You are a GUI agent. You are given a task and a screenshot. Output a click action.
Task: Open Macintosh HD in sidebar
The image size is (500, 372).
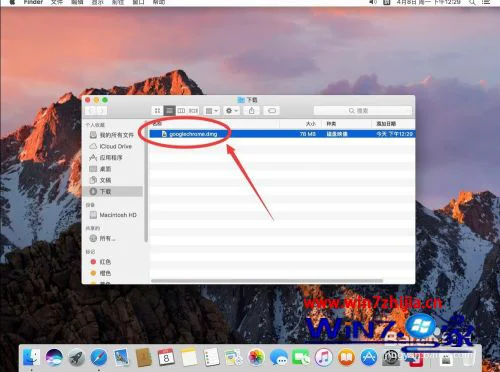[113, 215]
